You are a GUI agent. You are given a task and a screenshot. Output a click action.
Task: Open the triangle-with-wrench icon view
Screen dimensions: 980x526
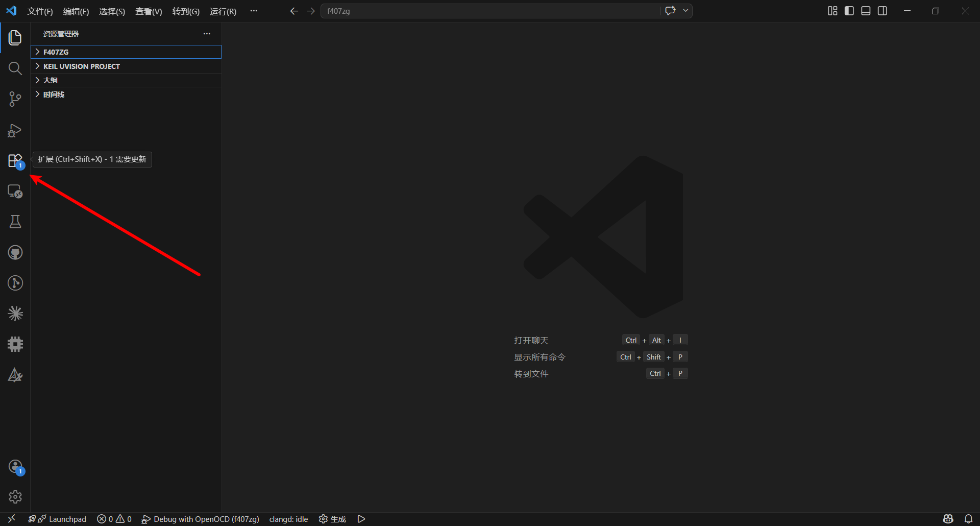point(15,375)
